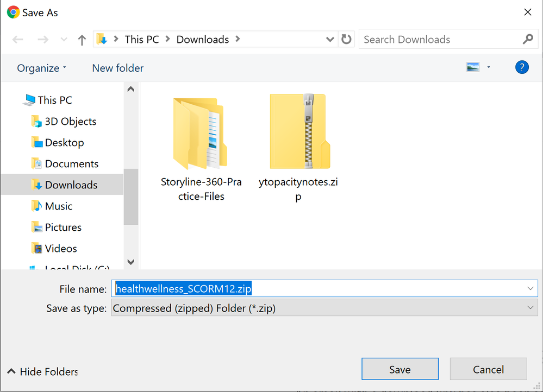Click the New folder button

[118, 68]
